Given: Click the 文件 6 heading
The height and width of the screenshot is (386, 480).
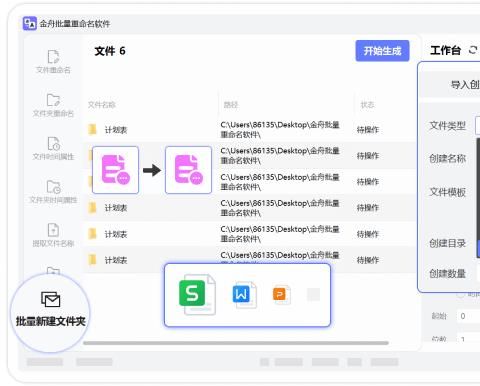Looking at the screenshot, I should [110, 51].
